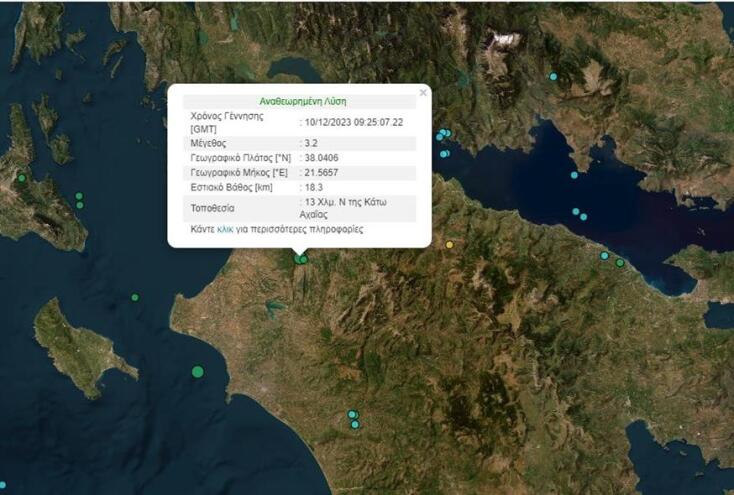The height and width of the screenshot is (495, 734).
Task: Close the earthquake info popup
Action: 423,92
